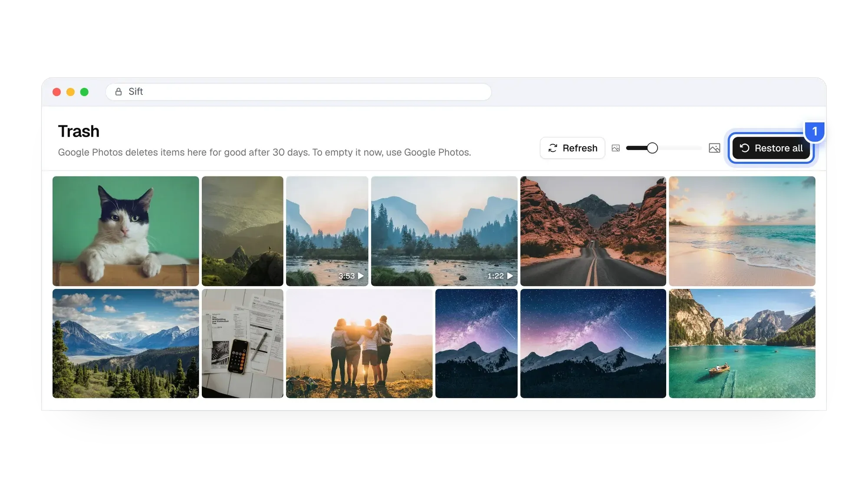Select the green misty hills photo
The image size is (868, 488).
tap(243, 231)
